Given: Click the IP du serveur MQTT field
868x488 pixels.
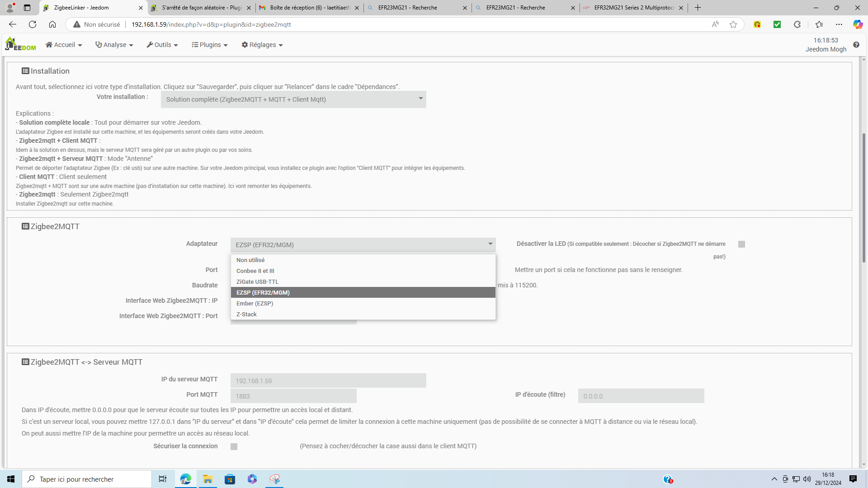Looking at the screenshot, I should pyautogui.click(x=328, y=380).
